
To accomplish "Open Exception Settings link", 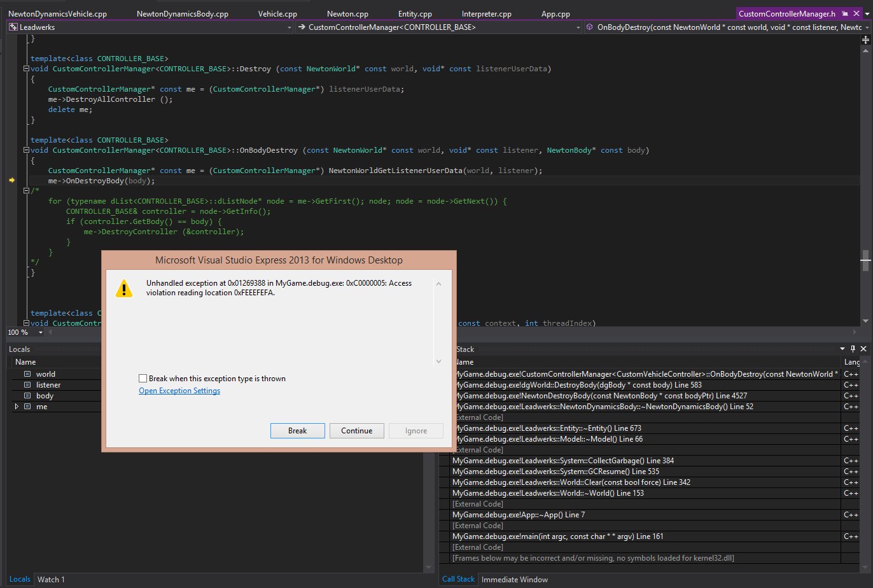I will tap(179, 391).
